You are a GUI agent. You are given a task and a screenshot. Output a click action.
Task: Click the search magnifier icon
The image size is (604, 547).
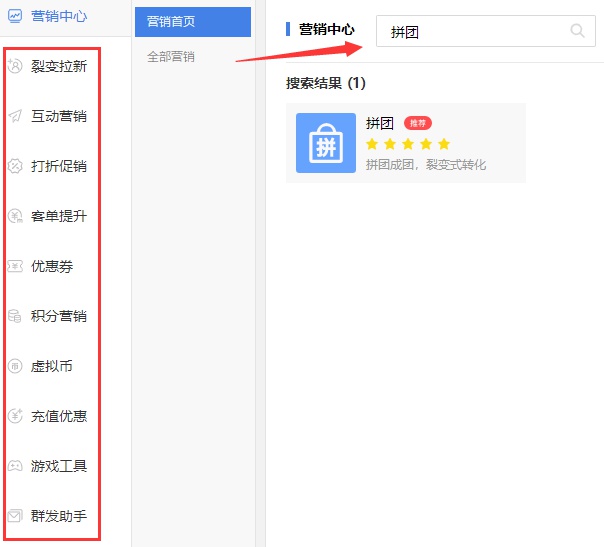click(x=577, y=30)
